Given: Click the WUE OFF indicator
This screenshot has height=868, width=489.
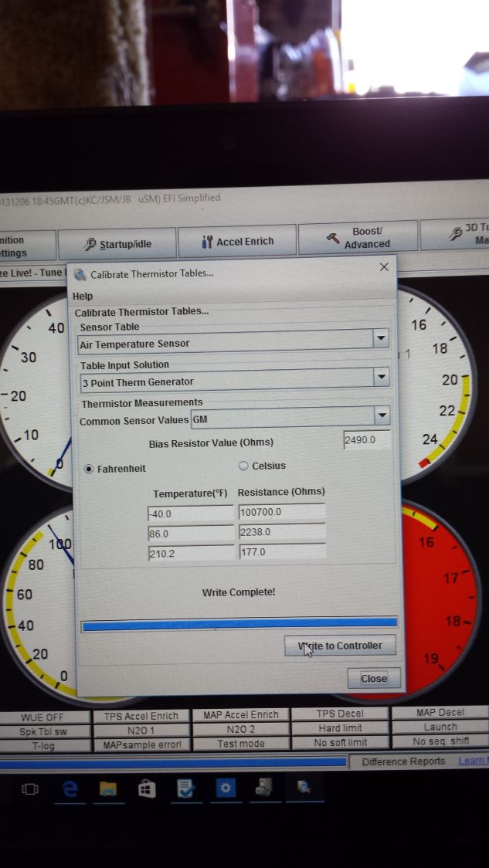Looking at the screenshot, I should (44, 717).
